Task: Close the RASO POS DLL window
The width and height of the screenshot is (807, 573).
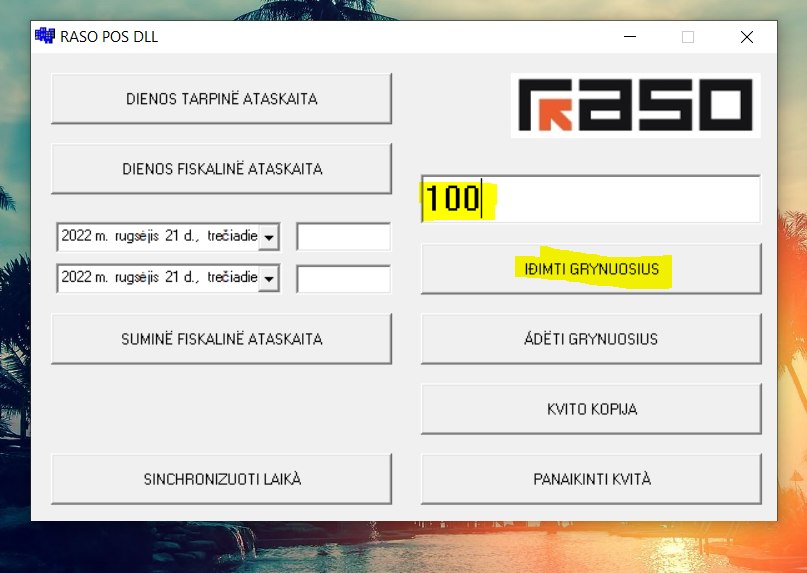Action: coord(747,37)
